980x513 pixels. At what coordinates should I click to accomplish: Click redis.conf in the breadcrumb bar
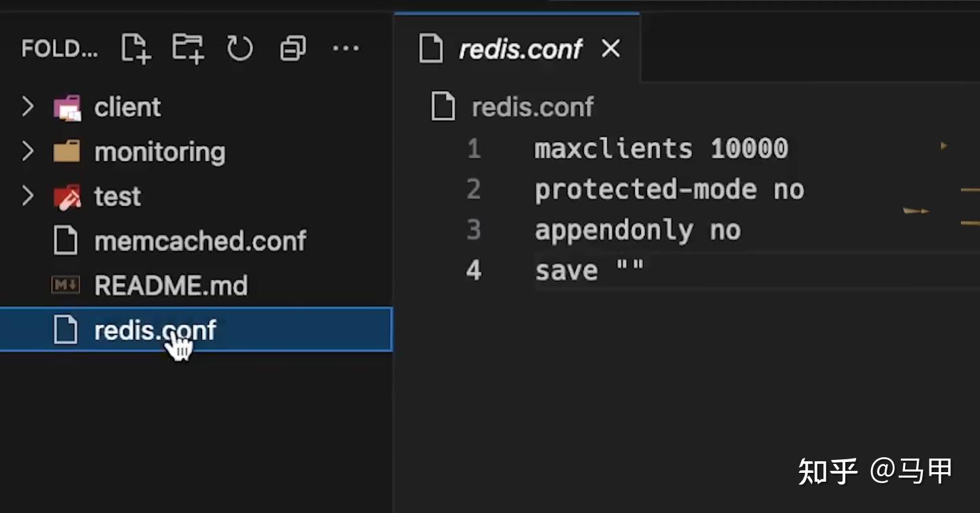click(533, 106)
